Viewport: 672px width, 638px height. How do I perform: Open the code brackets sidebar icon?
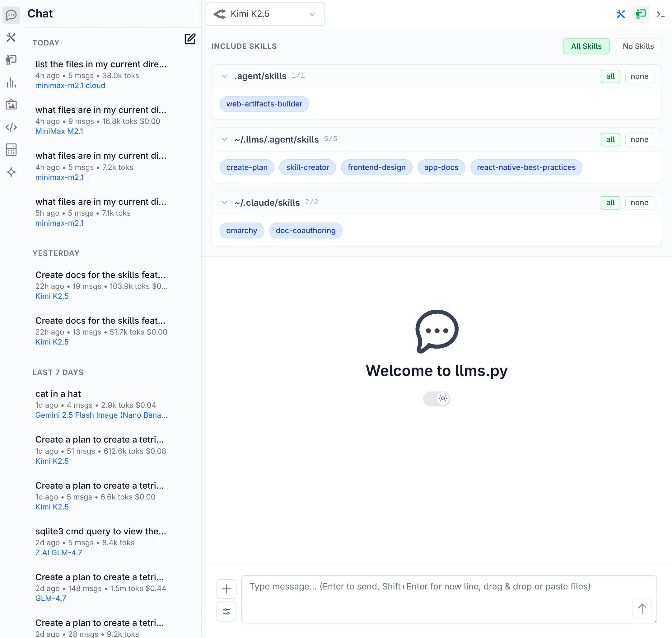point(11,127)
